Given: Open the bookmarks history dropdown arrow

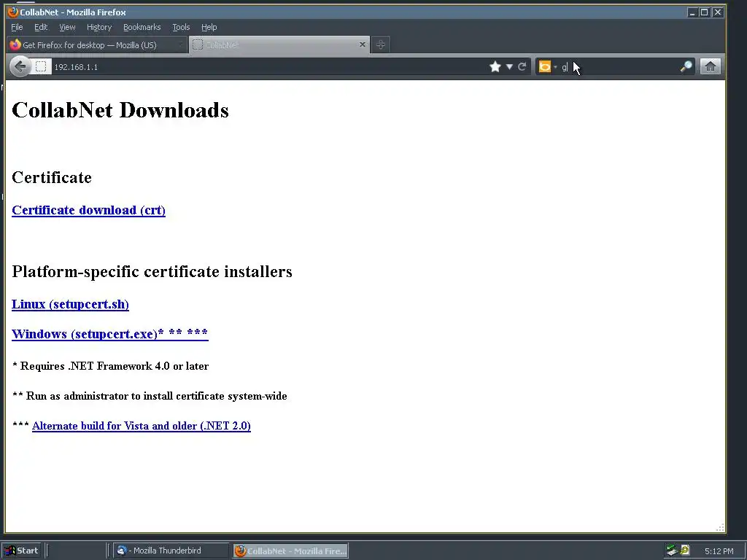Looking at the screenshot, I should 509,66.
